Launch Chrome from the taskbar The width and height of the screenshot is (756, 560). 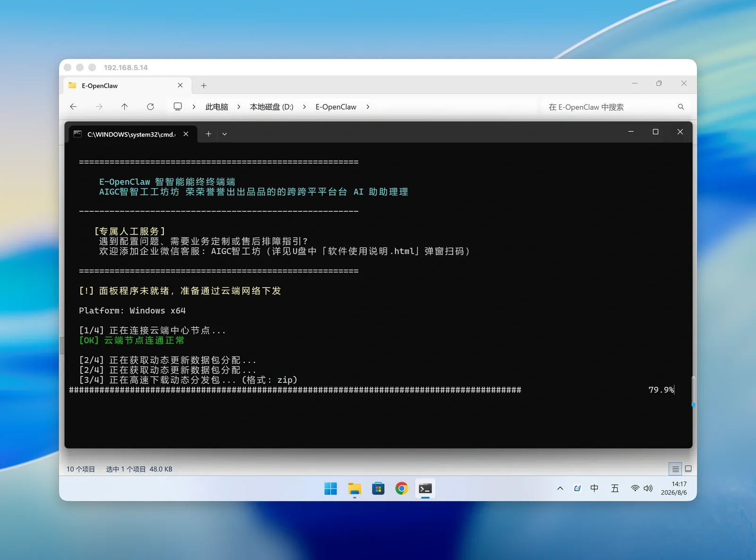point(402,488)
